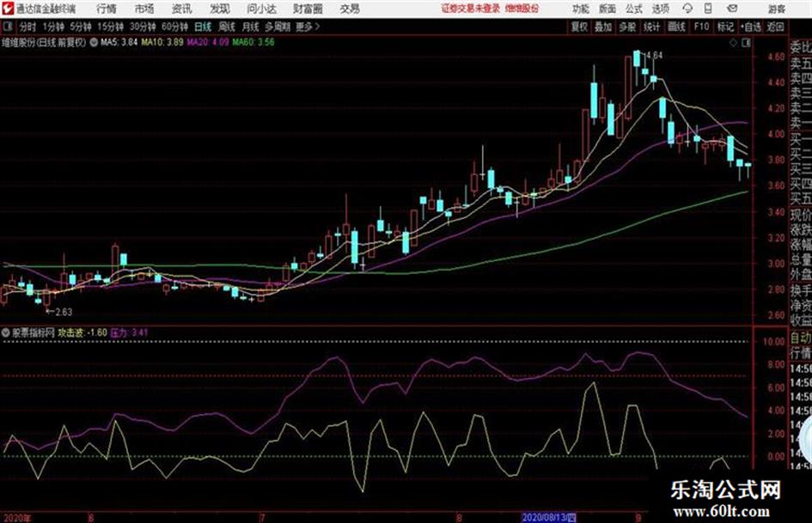This screenshot has height=523, width=812.
Task: Expand the 更多 periods list
Action: pos(308,27)
